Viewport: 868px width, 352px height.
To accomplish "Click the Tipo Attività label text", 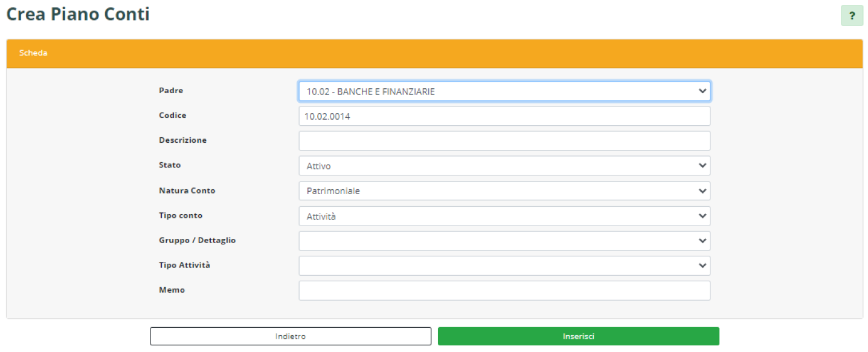I will tap(184, 265).
